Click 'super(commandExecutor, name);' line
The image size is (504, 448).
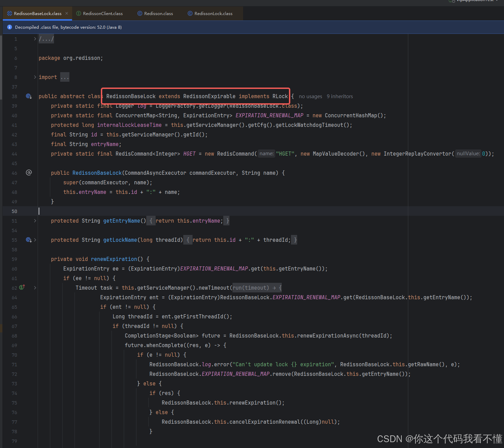[x=108, y=183]
